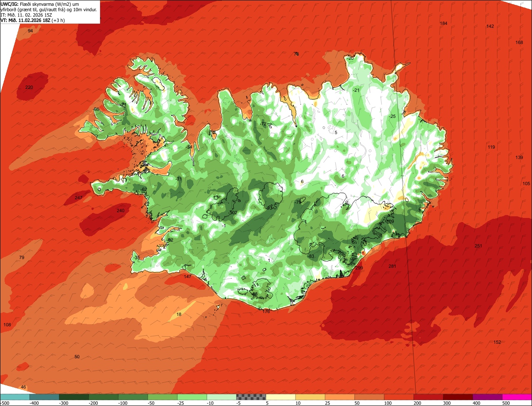This screenshot has width=532, height=406.
Task: Click the flux value 79 west of Reykjanes
Action: click(x=22, y=257)
